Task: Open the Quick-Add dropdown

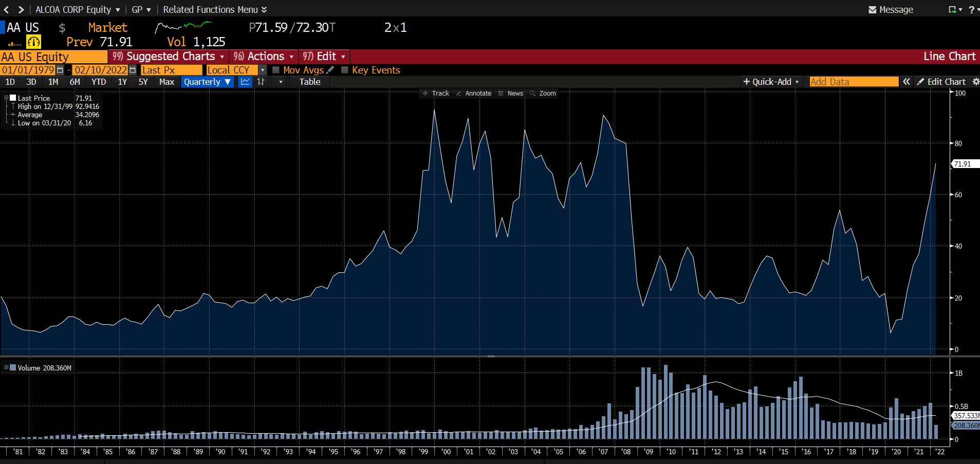Action: (771, 82)
